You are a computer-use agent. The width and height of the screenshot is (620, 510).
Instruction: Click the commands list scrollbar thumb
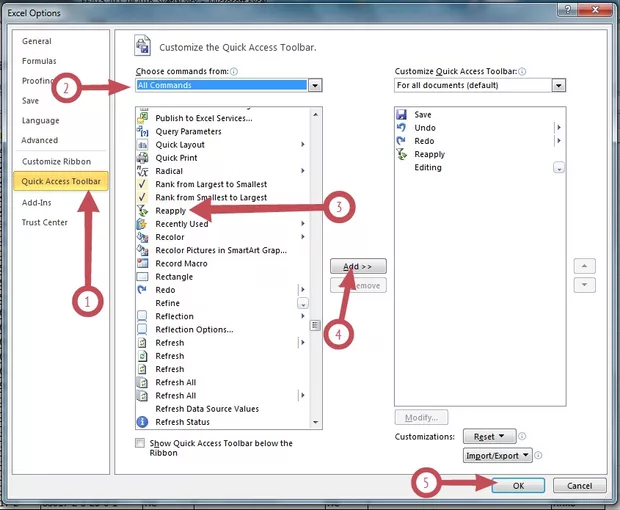pos(315,325)
